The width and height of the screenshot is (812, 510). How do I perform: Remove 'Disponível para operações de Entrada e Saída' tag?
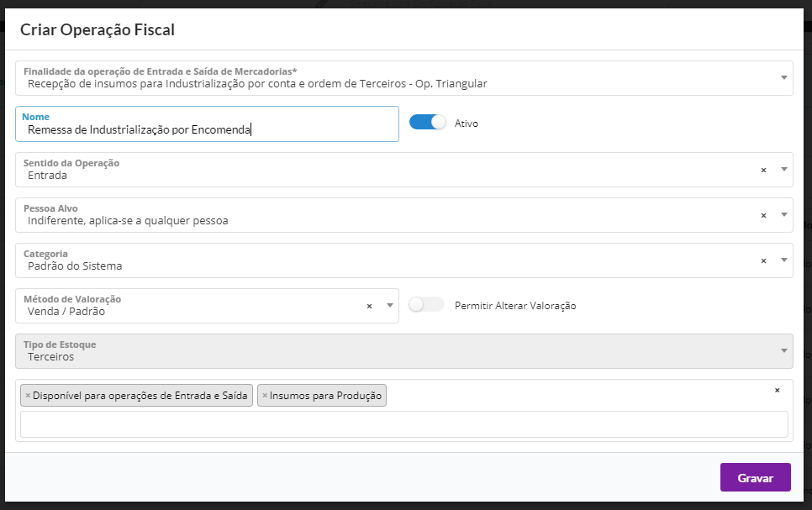[x=28, y=396]
